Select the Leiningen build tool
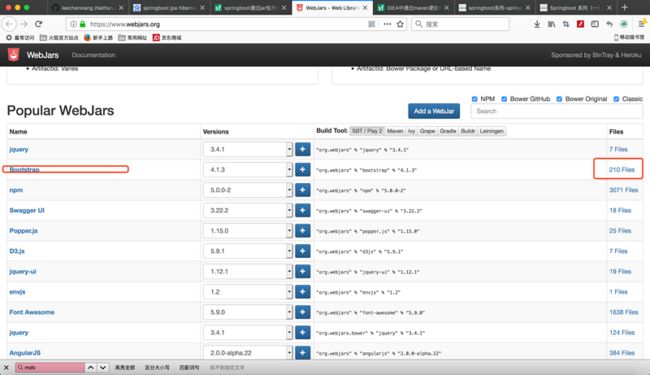The width and height of the screenshot is (650, 375). pyautogui.click(x=491, y=131)
